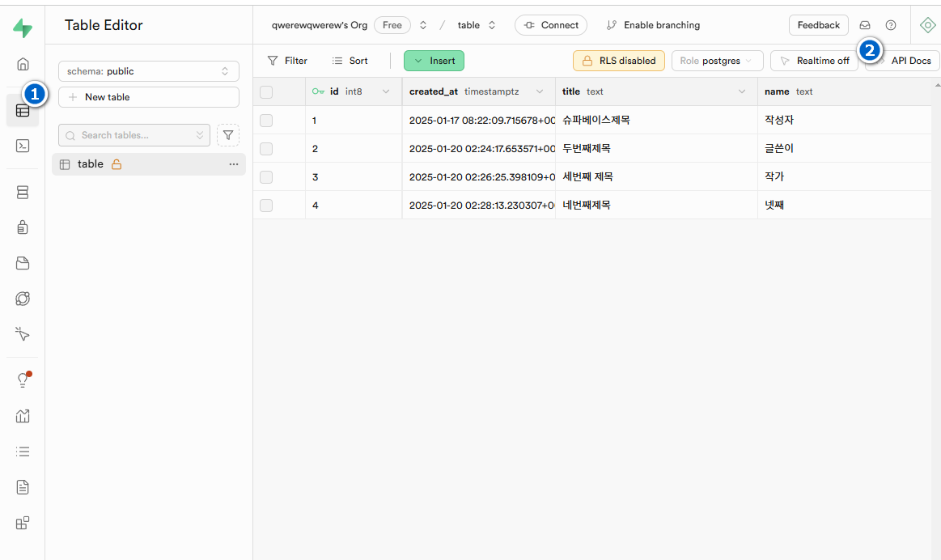This screenshot has height=560, width=941.
Task: Toggle the select-all header checkbox
Action: (266, 92)
